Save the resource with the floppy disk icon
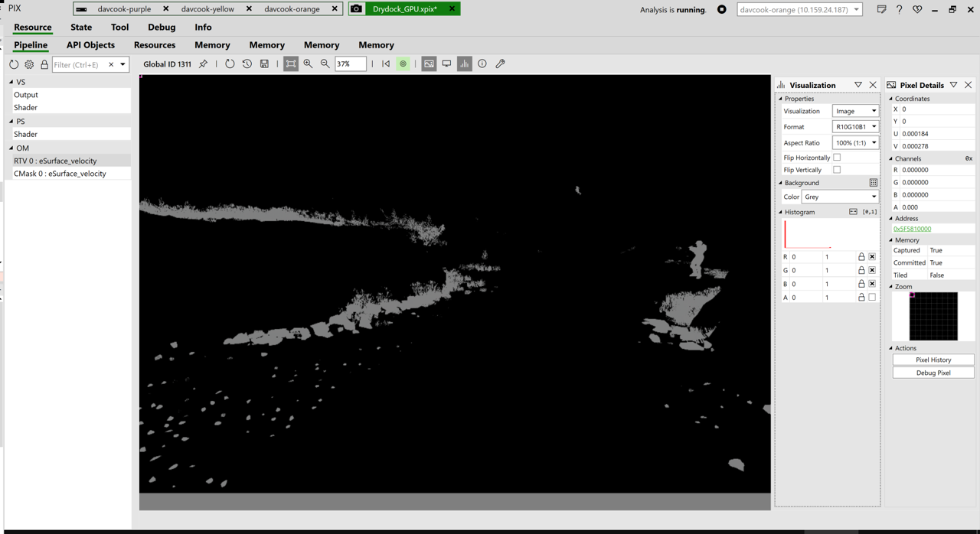The height and width of the screenshot is (534, 980). tap(264, 64)
